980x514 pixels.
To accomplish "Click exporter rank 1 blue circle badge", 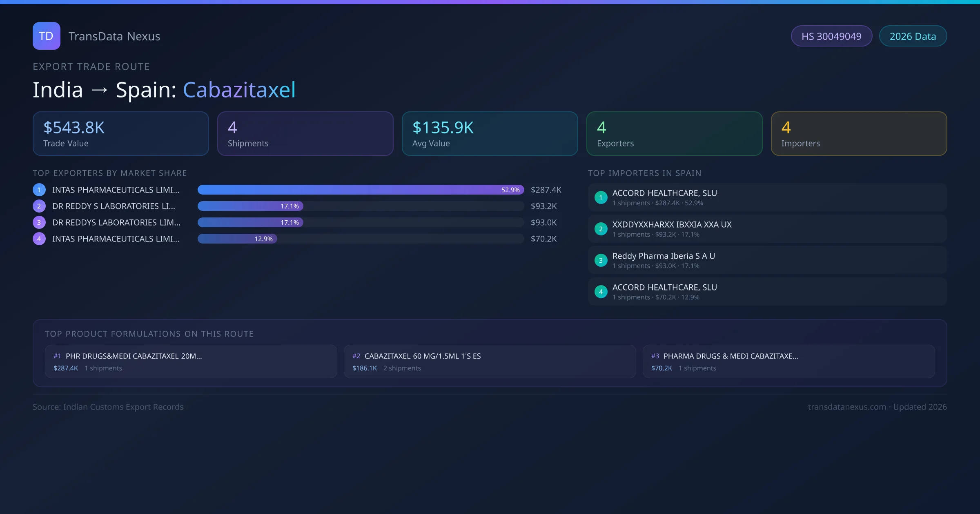I will tap(39, 190).
